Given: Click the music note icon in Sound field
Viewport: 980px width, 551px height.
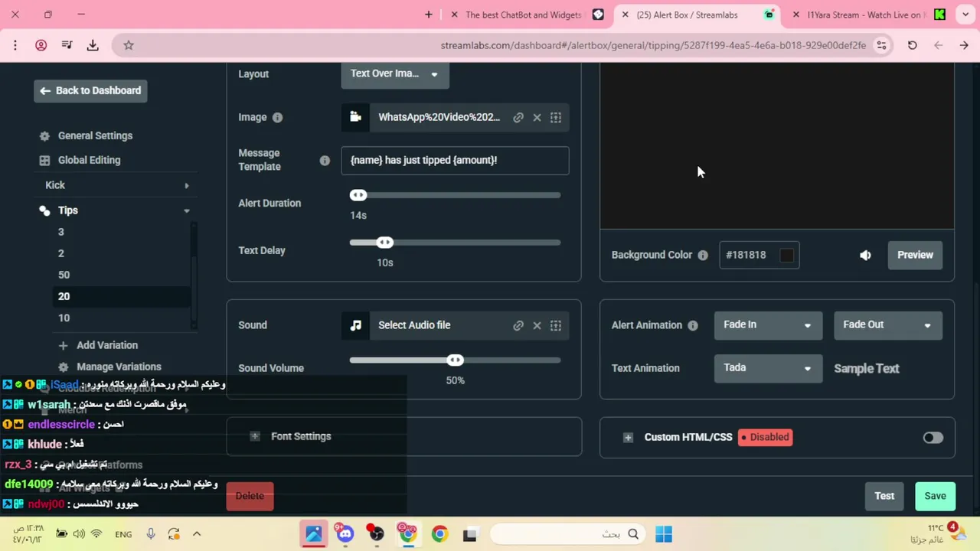Looking at the screenshot, I should [355, 325].
